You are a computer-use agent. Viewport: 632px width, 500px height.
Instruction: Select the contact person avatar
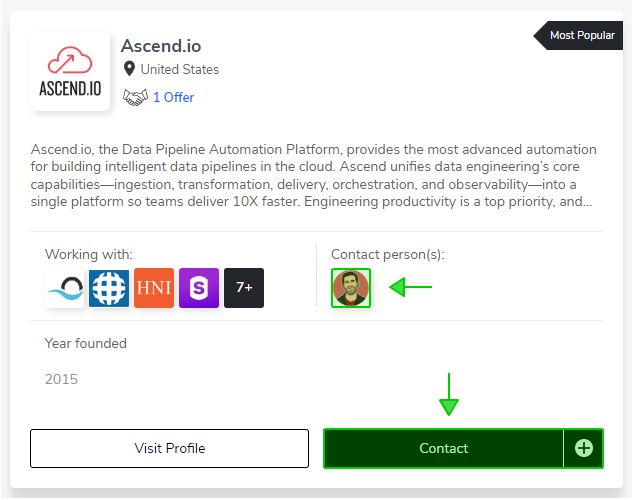pos(351,288)
